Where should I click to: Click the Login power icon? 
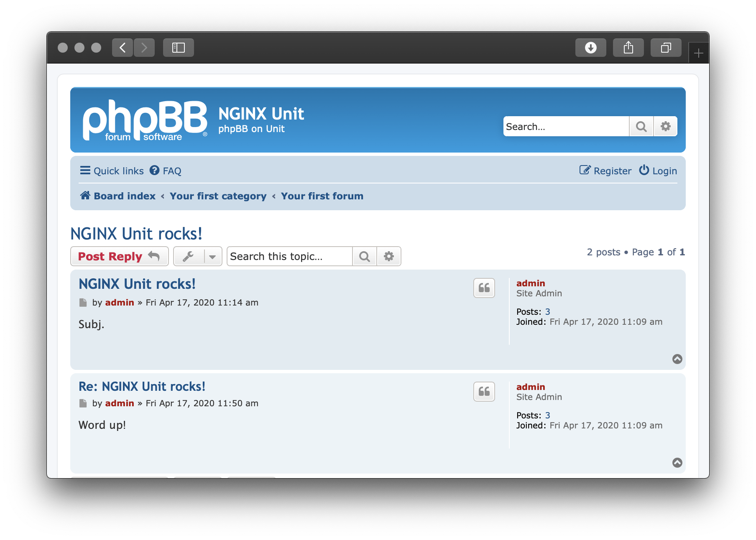(x=644, y=170)
